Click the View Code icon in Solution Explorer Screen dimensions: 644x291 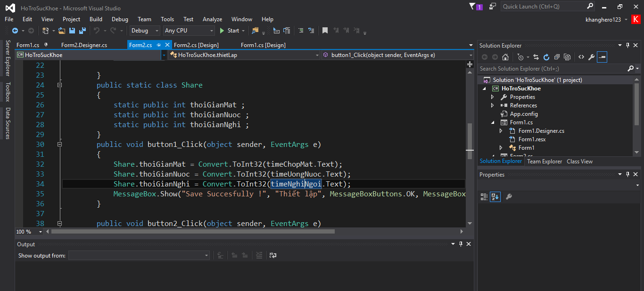coord(581,57)
